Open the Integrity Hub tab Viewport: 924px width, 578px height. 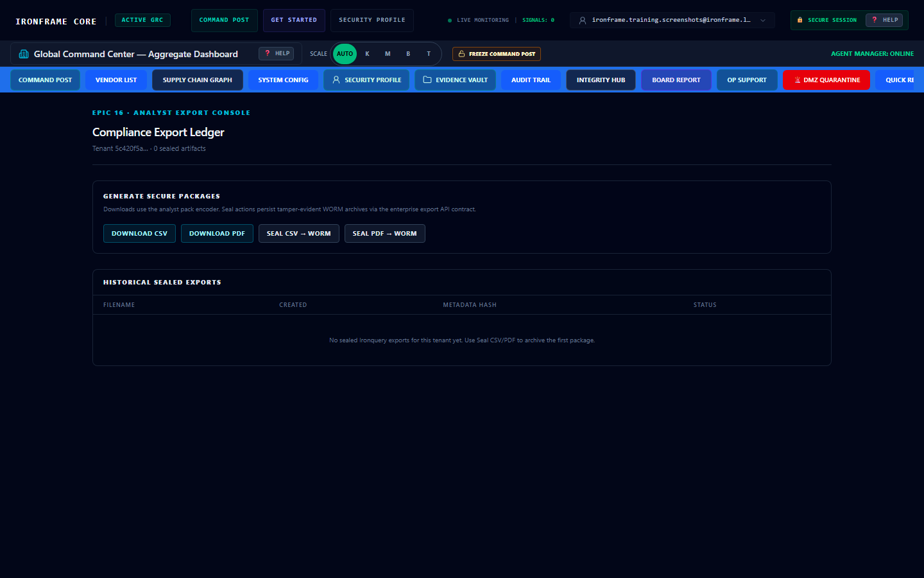pos(601,80)
